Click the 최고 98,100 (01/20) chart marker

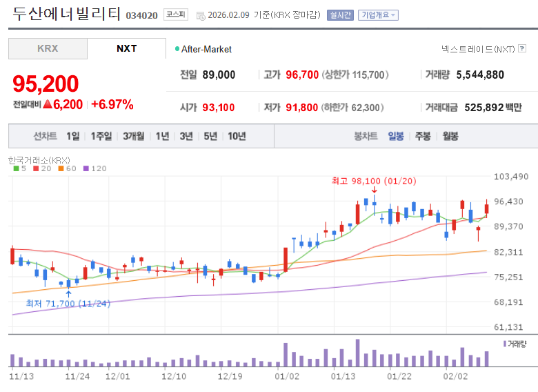[374, 181]
